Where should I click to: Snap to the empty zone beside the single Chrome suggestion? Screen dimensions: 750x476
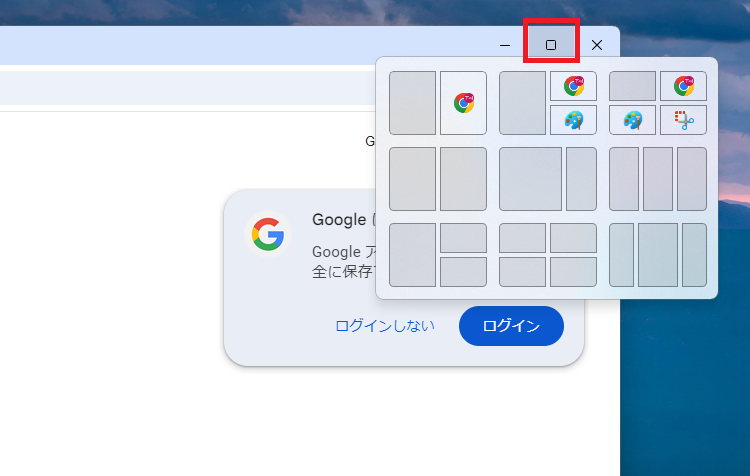pyautogui.click(x=412, y=102)
